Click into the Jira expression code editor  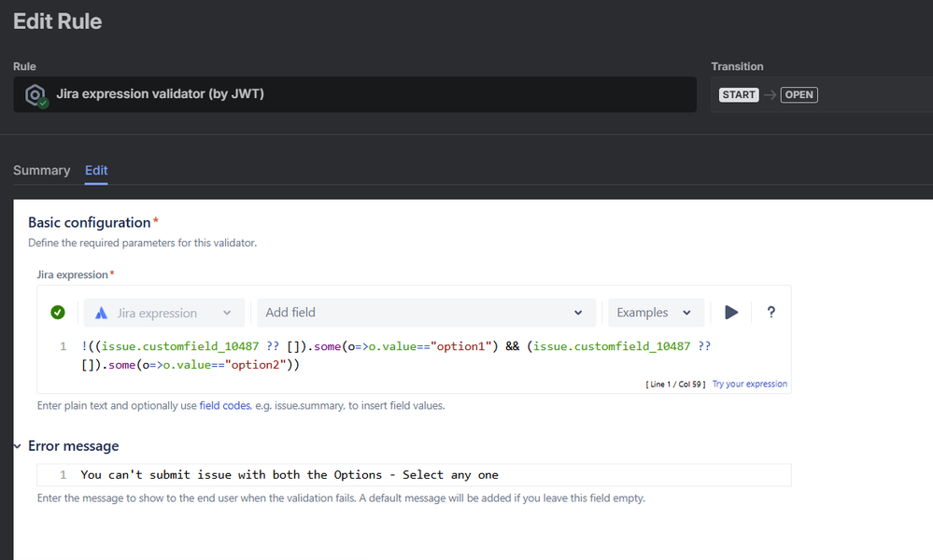[414, 356]
